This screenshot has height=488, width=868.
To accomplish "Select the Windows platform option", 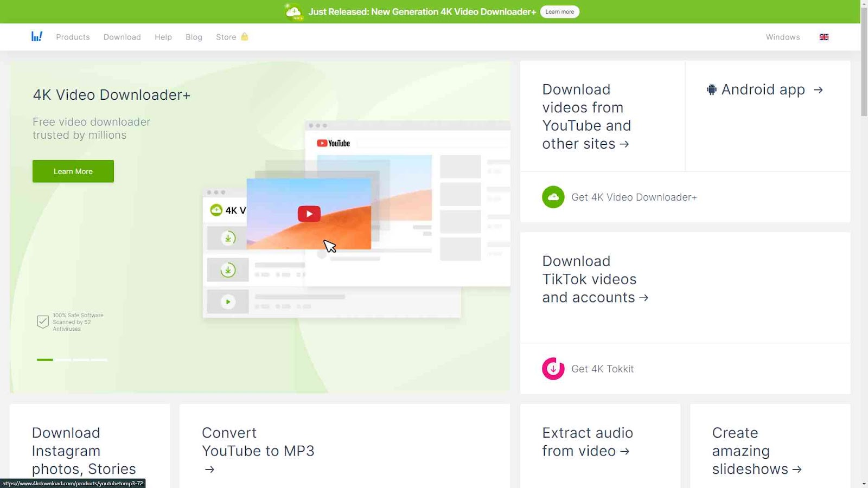I will click(x=783, y=37).
